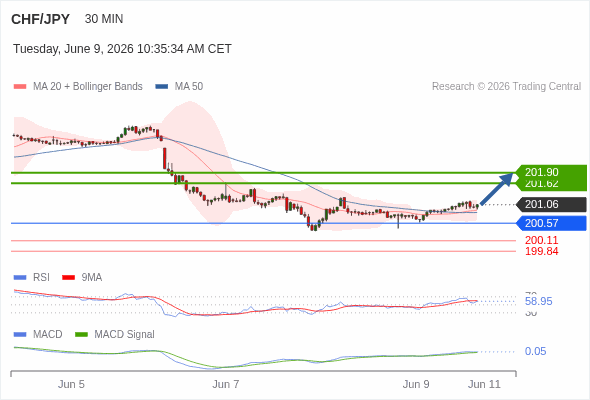
Task: Select the 201.90 resistance price tag
Action: (551, 172)
